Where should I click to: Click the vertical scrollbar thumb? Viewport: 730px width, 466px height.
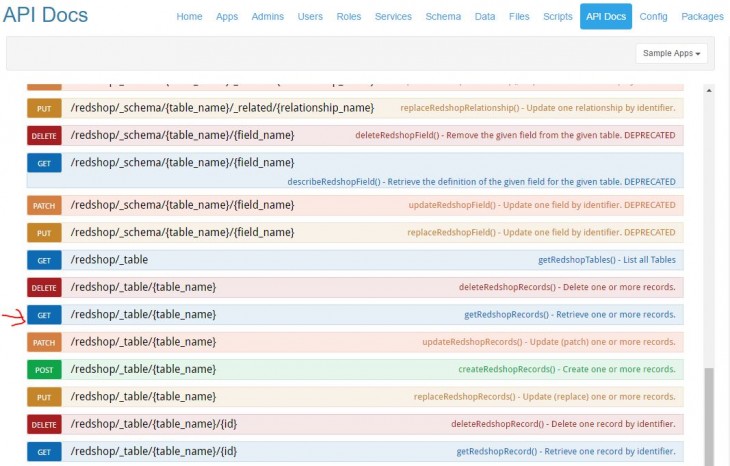click(709, 415)
